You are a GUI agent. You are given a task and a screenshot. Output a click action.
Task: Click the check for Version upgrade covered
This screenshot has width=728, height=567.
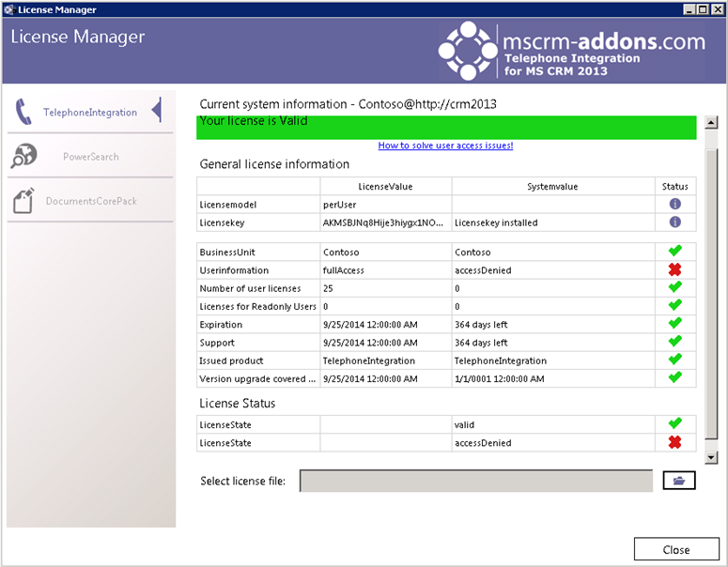coord(675,377)
